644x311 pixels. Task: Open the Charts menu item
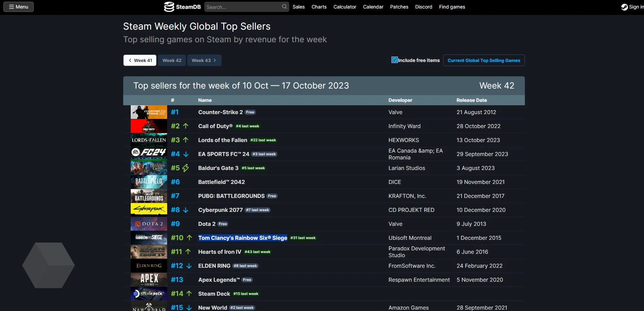coord(319,7)
